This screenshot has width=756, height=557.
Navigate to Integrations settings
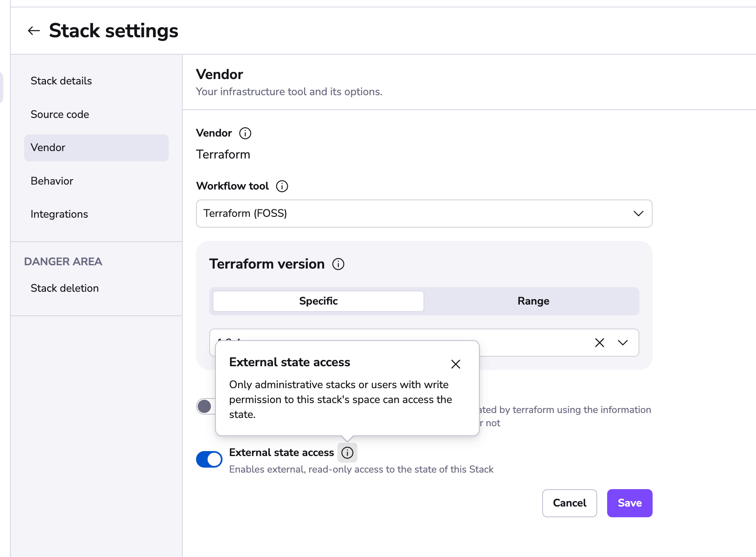tap(59, 214)
